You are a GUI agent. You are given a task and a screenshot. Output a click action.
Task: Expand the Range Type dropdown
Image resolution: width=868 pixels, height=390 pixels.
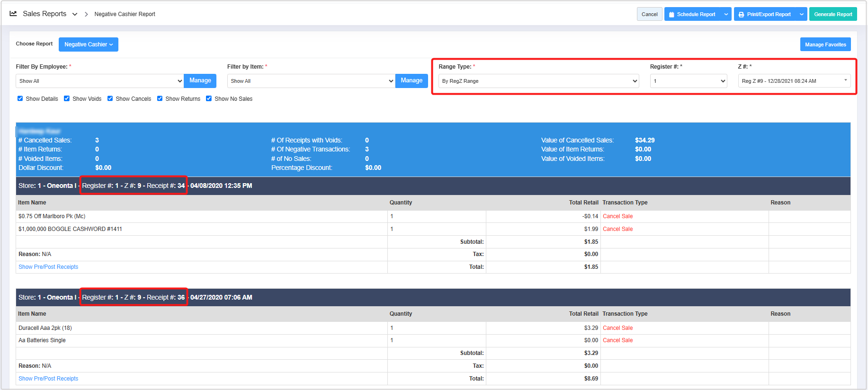(538, 81)
